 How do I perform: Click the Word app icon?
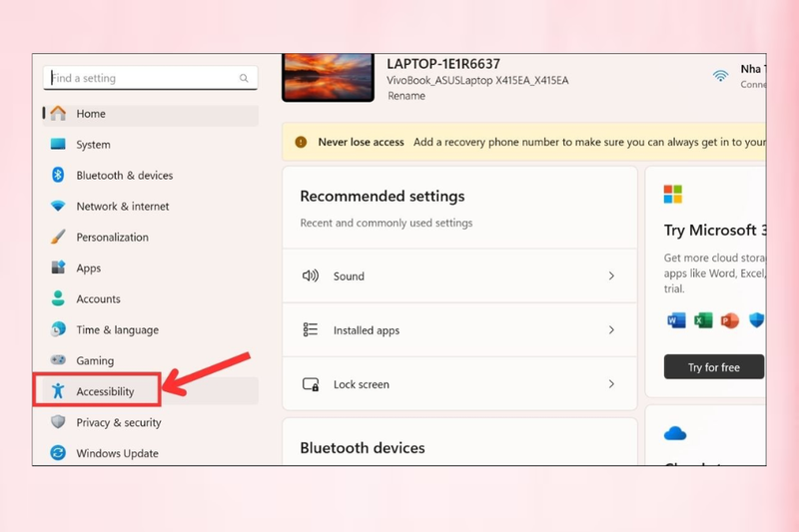tap(676, 320)
